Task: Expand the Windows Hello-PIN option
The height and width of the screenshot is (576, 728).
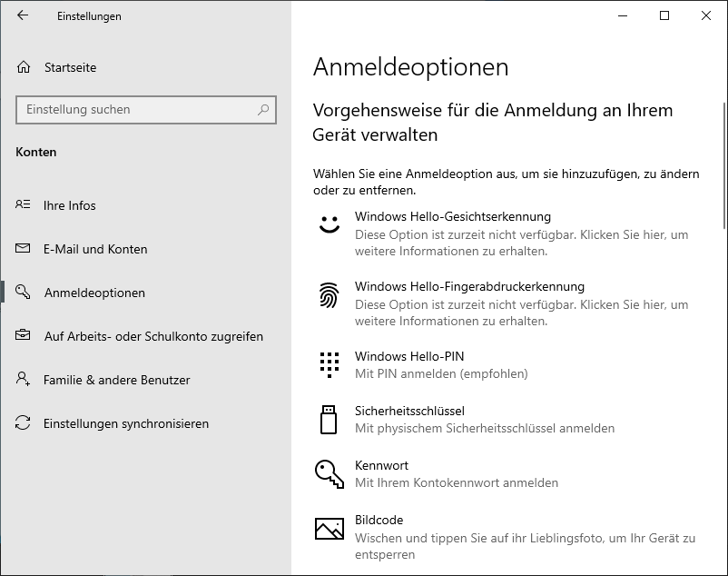Action: (508, 364)
